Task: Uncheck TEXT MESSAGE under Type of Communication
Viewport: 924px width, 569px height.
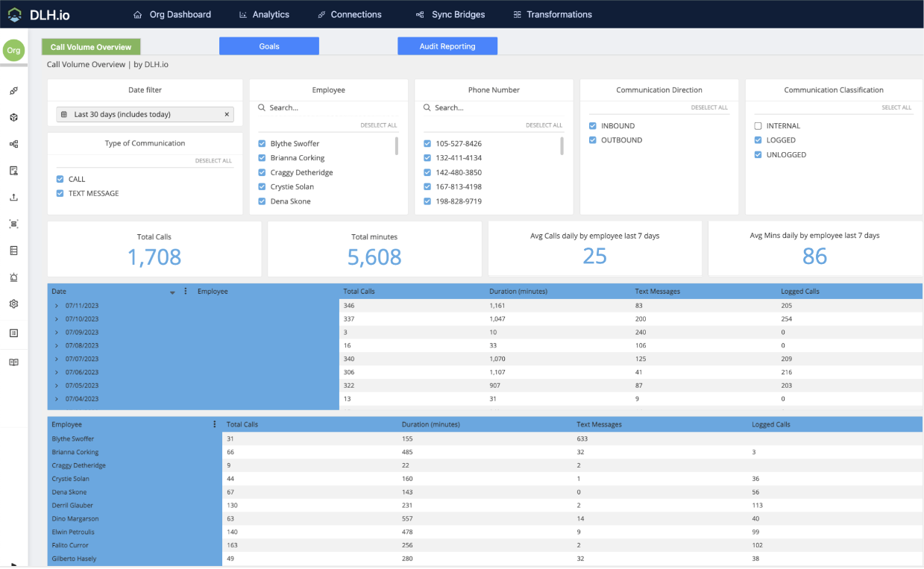Action: 60,193
